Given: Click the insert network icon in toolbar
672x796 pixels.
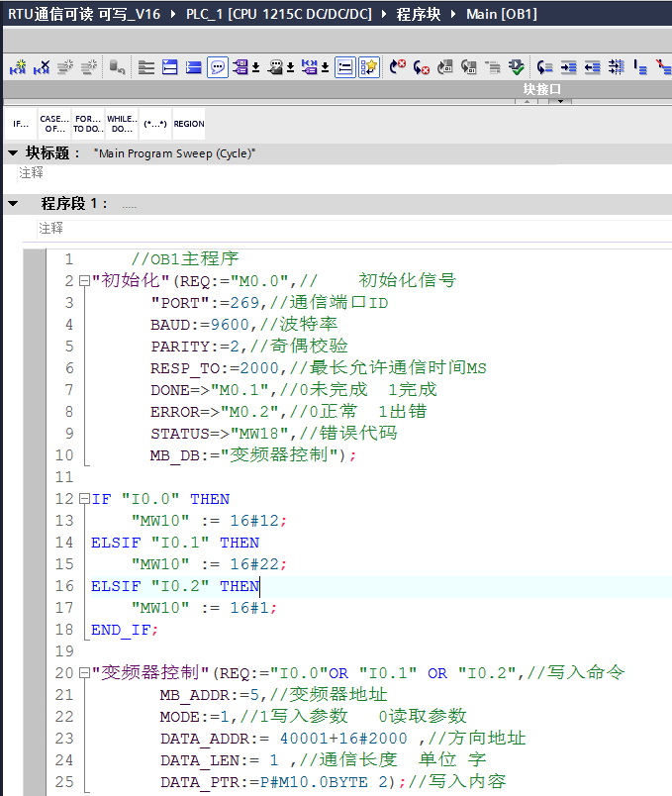Looking at the screenshot, I should click(x=18, y=67).
